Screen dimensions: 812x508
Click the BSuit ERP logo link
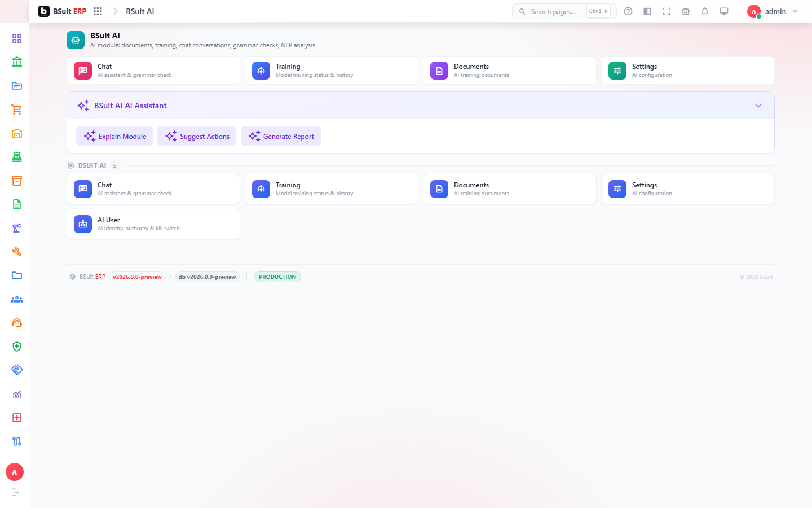(63, 11)
